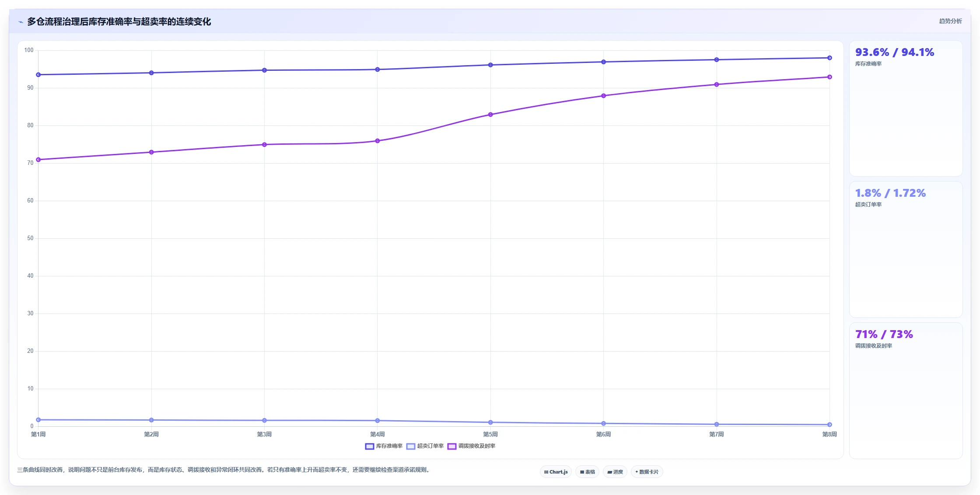Click the 调拨接收及时率 data point at 第5周
Image resolution: width=980 pixels, height=495 pixels.
pos(490,115)
